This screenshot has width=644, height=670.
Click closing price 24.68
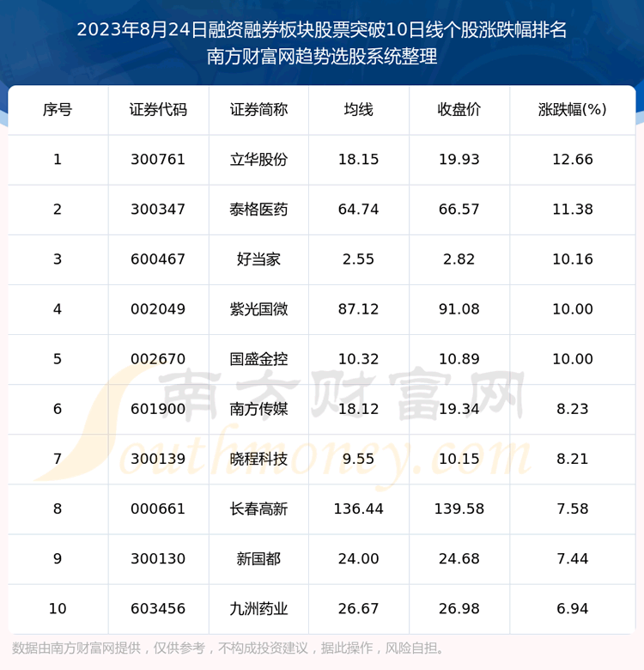pos(459,559)
